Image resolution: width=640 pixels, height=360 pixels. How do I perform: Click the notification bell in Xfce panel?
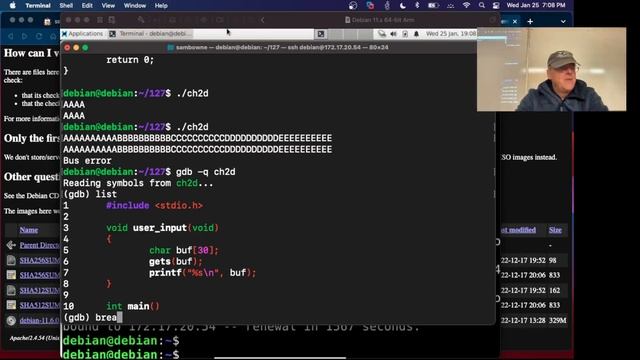click(x=416, y=34)
